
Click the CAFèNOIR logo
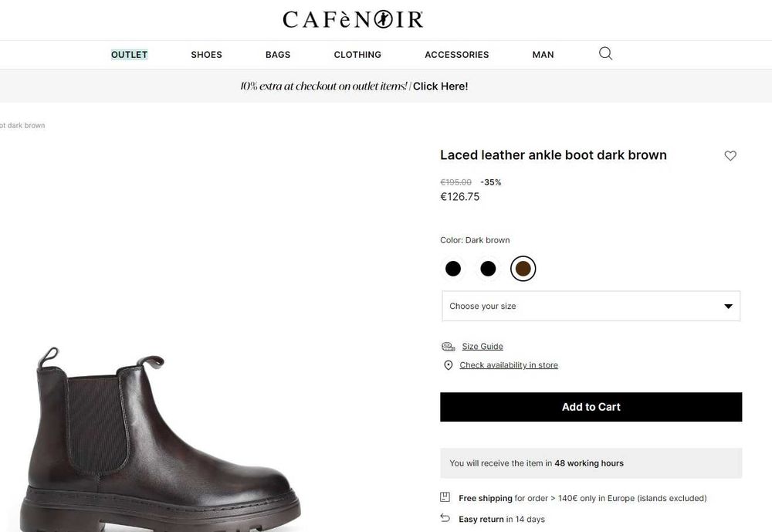[353, 19]
